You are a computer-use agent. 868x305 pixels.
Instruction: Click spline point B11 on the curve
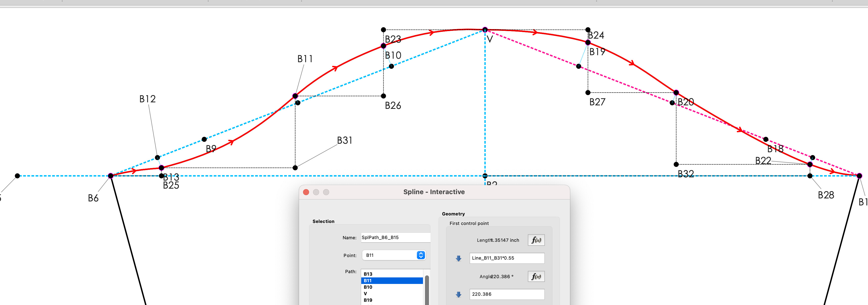[x=295, y=96]
